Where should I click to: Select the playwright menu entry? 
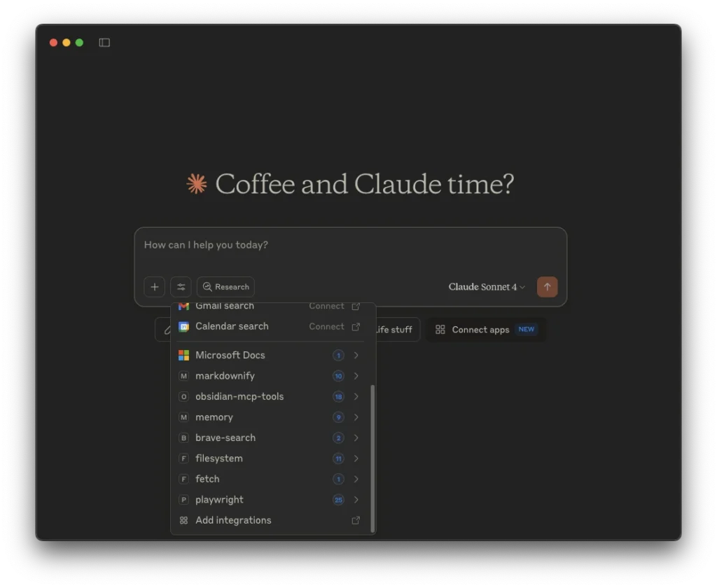(270, 499)
